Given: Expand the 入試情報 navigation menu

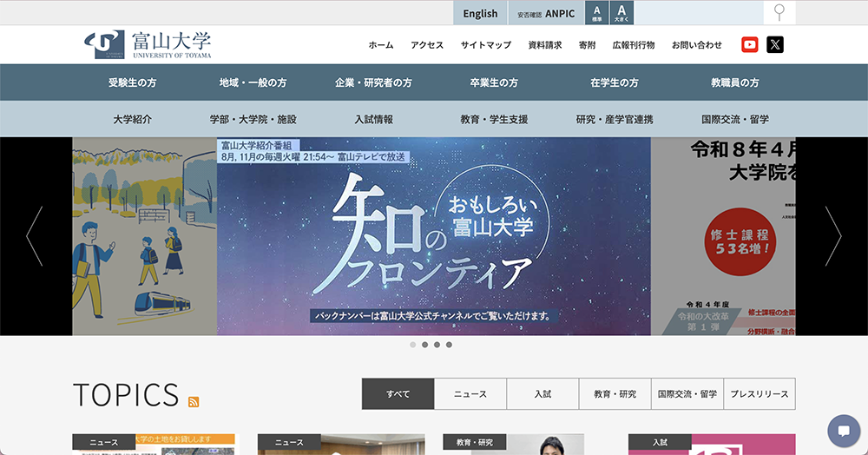Looking at the screenshot, I should tap(373, 119).
